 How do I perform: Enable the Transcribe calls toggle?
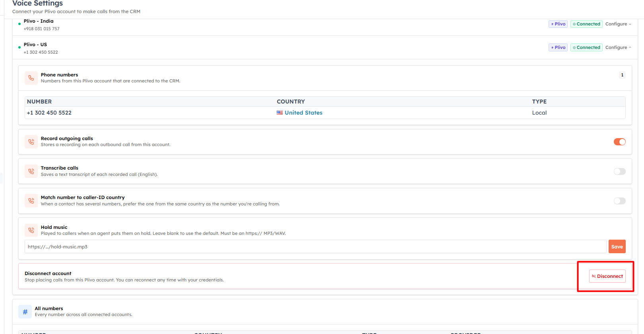point(619,171)
